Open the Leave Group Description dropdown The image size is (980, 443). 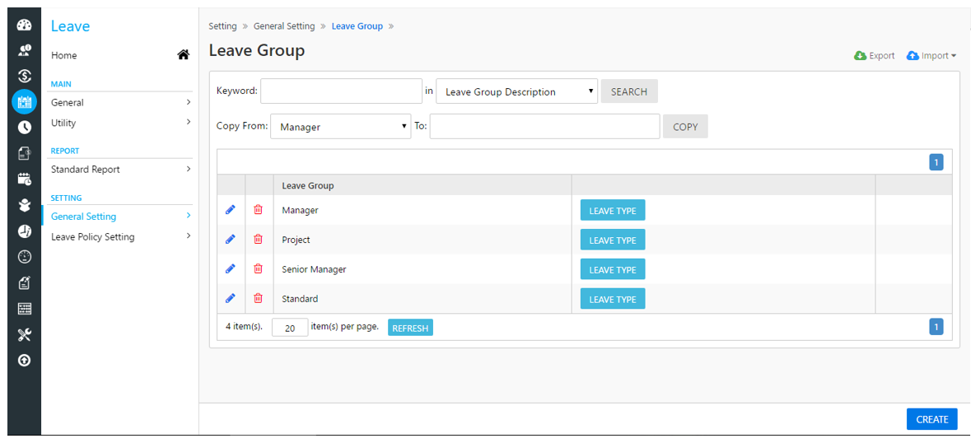(517, 91)
